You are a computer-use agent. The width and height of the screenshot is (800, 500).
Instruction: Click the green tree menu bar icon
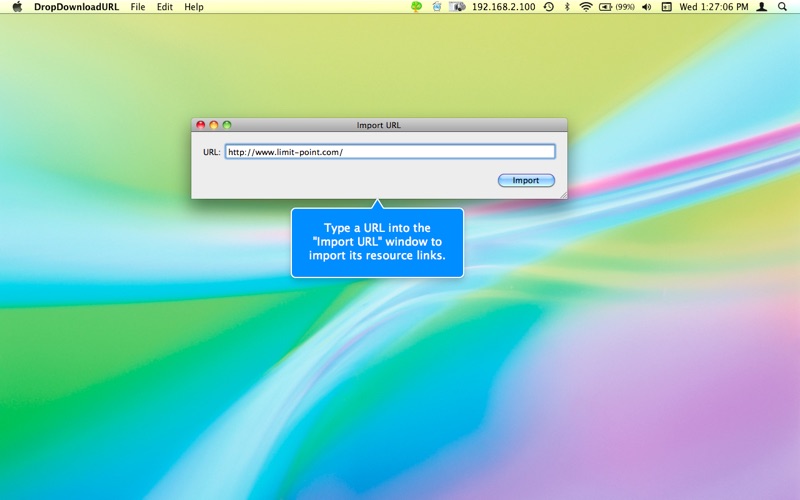(416, 7)
